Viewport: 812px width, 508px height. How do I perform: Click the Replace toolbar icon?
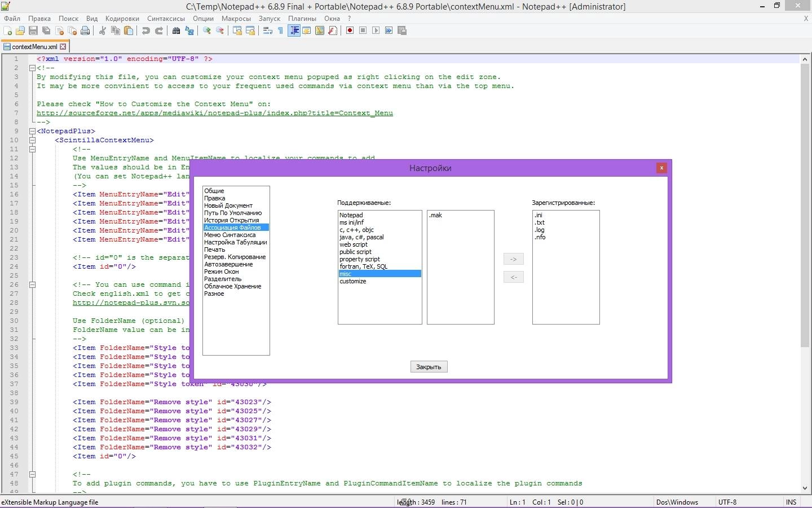coord(189,30)
